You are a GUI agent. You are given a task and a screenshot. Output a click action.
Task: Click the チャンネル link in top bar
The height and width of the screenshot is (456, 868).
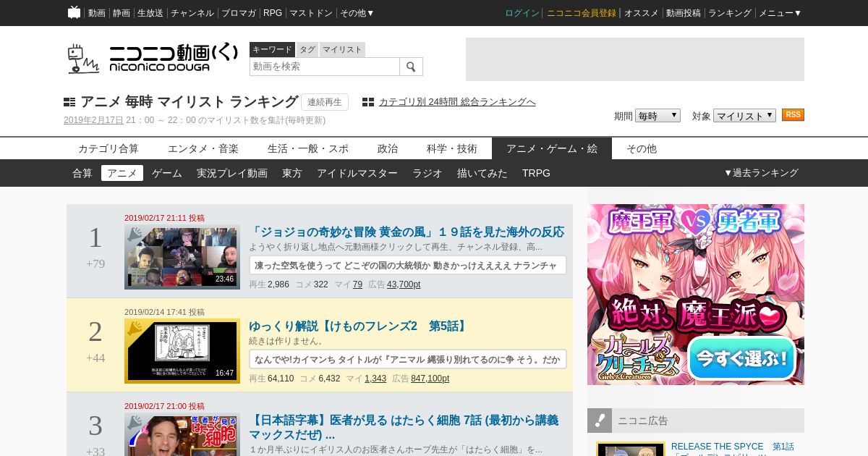click(x=192, y=13)
